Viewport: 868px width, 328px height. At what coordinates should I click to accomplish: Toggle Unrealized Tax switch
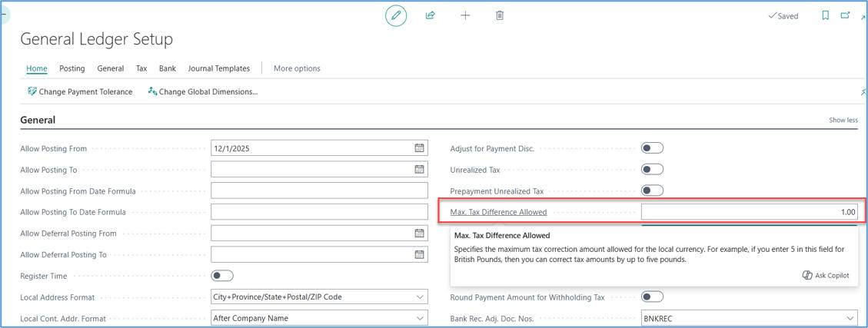pos(652,169)
